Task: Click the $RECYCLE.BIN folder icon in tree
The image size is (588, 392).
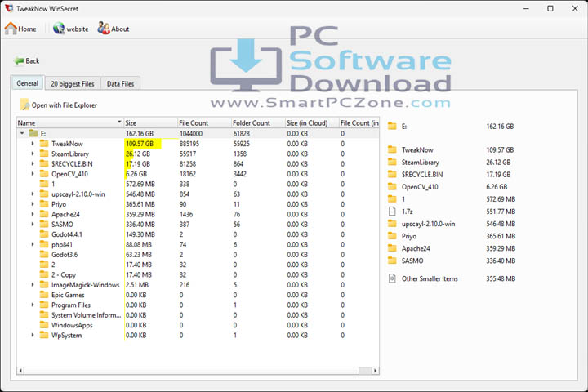Action: point(44,163)
